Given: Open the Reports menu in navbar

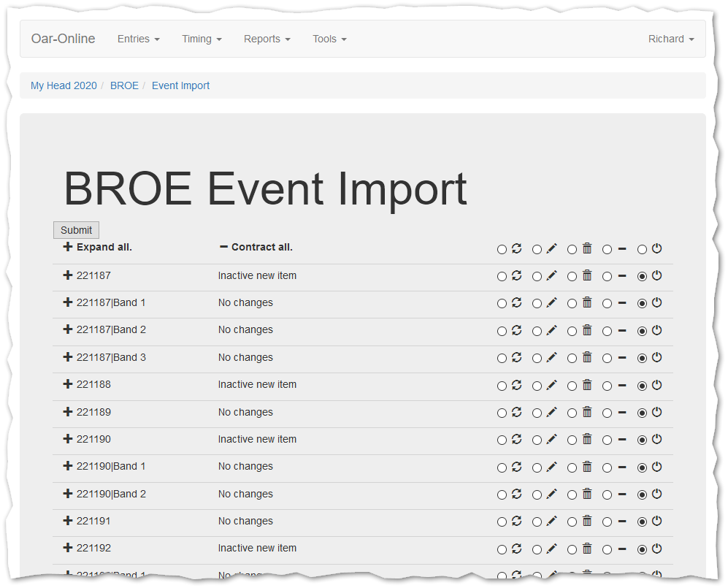Looking at the screenshot, I should pos(267,39).
